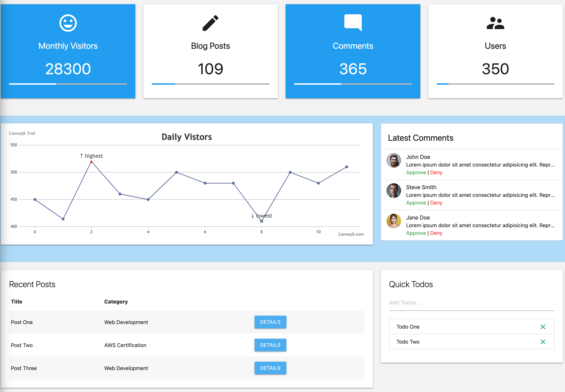Click the Add Todos input field

coord(471,303)
